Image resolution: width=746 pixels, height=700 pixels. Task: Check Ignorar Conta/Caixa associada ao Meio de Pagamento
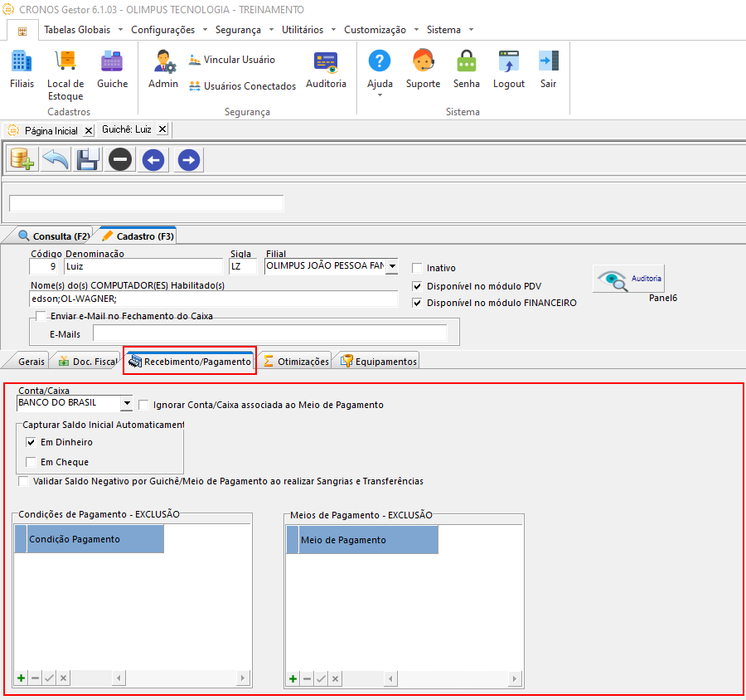[143, 405]
